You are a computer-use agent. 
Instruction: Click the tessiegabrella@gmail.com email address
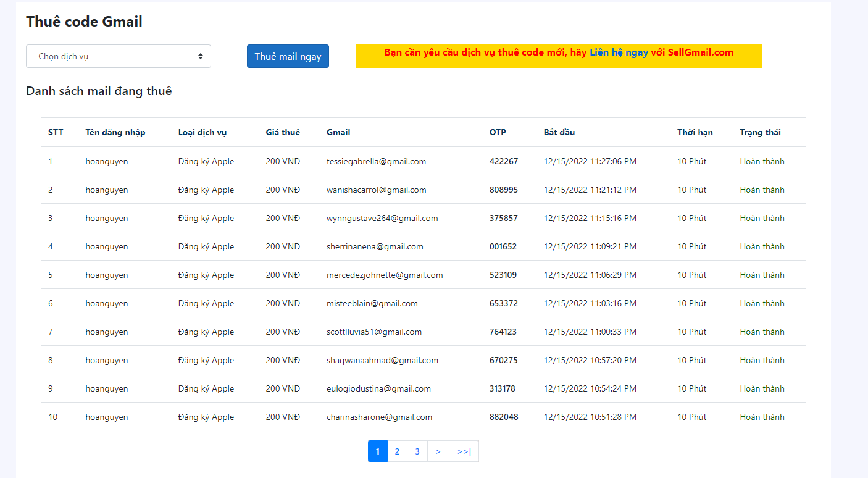tap(376, 161)
